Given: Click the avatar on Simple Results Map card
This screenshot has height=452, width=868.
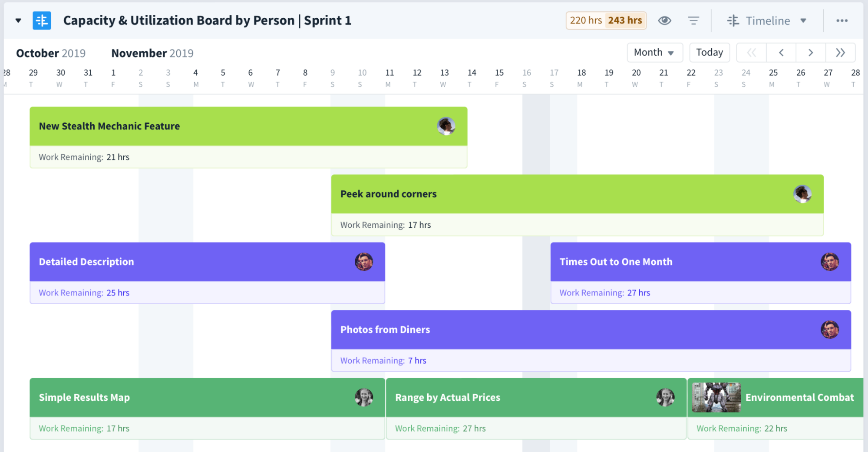Looking at the screenshot, I should pyautogui.click(x=364, y=397).
